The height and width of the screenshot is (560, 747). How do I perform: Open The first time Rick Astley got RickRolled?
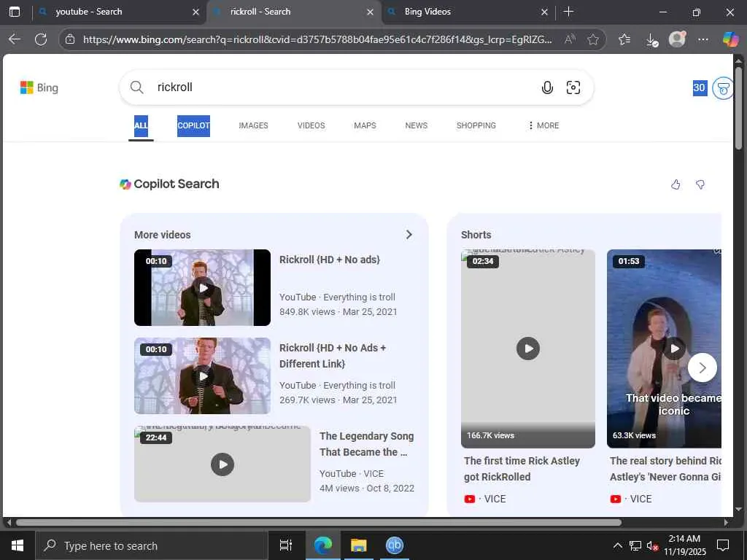coord(522,469)
